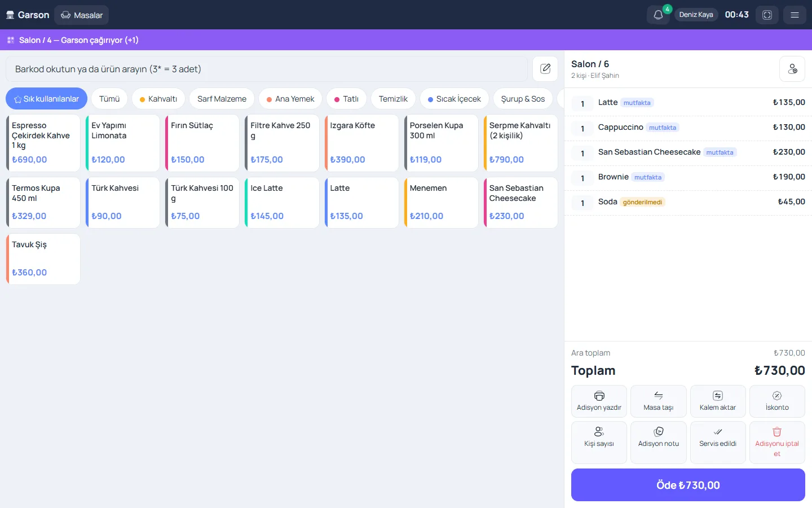812x508 pixels.
Task: Focus the barcode product search field
Action: point(267,69)
